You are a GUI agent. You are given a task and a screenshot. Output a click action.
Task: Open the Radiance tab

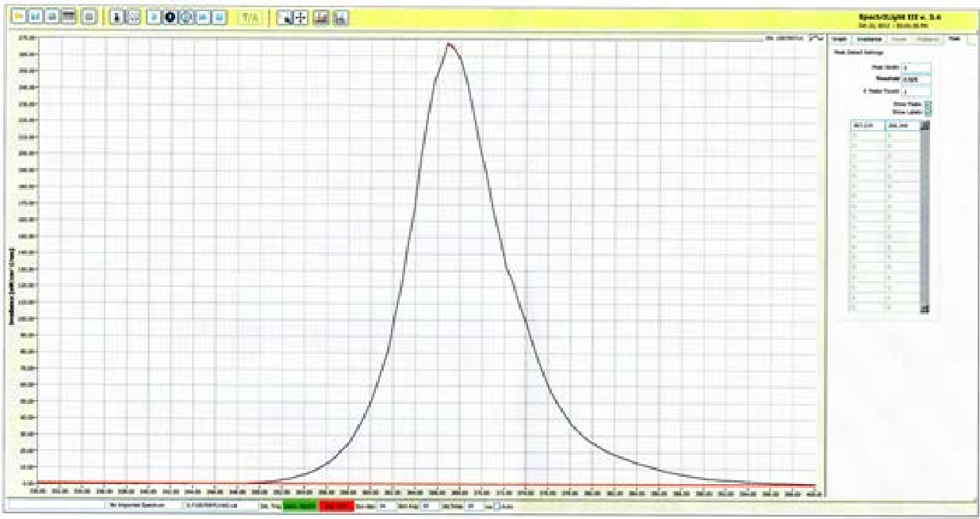point(926,39)
